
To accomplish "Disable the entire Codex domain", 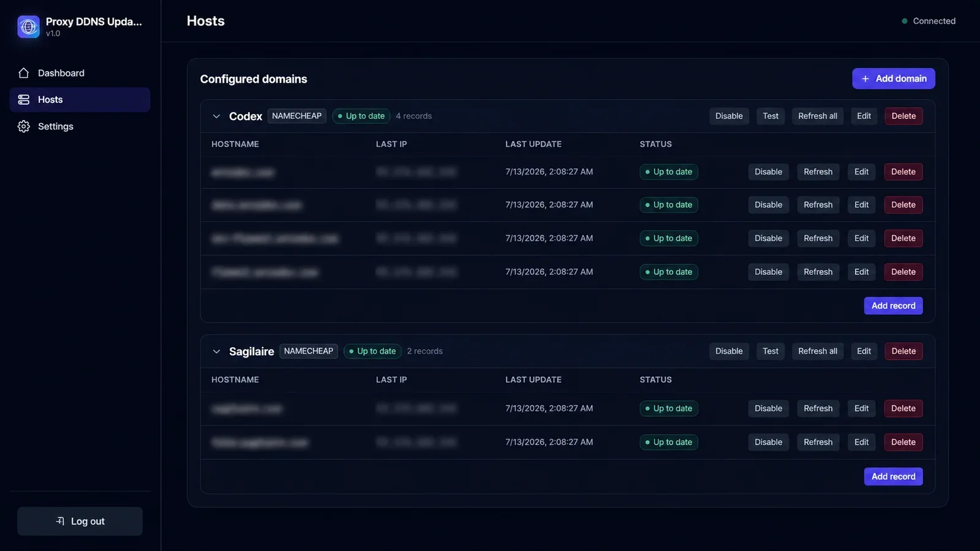I will 729,116.
